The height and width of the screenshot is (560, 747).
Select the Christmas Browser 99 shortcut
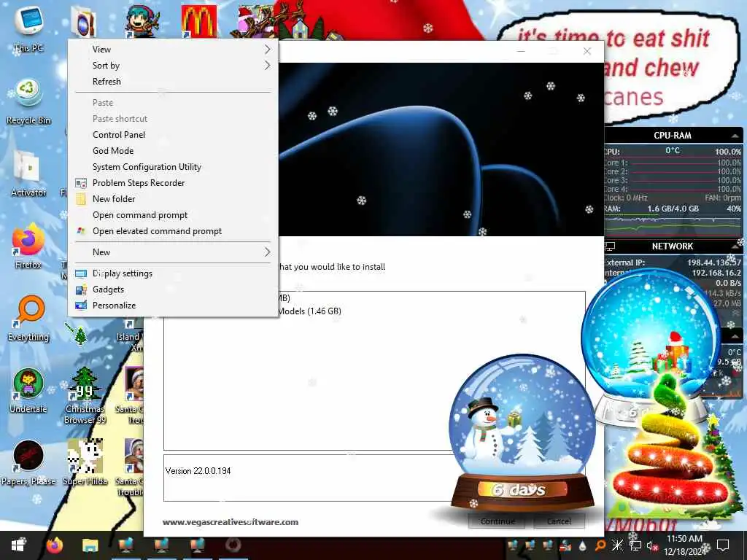pos(85,395)
